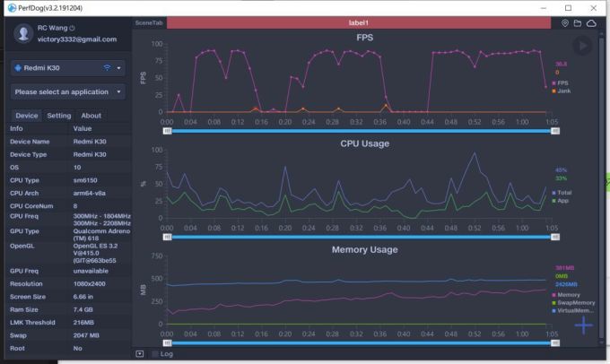Click the logout power icon beside RC Wang
The image size is (610, 364).
[x=72, y=28]
